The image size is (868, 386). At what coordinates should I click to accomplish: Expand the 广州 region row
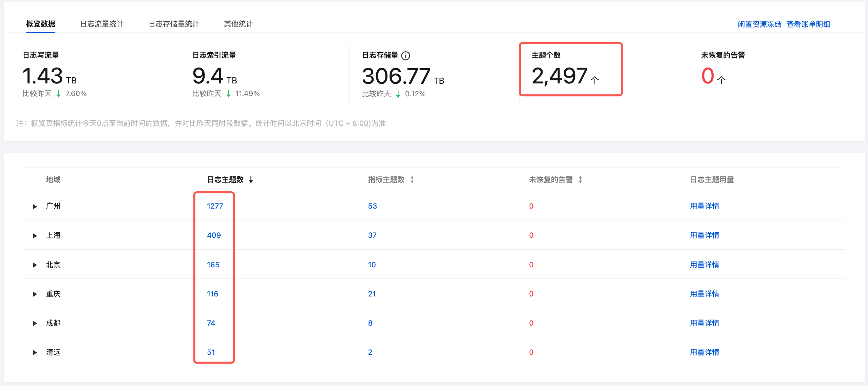(35, 207)
